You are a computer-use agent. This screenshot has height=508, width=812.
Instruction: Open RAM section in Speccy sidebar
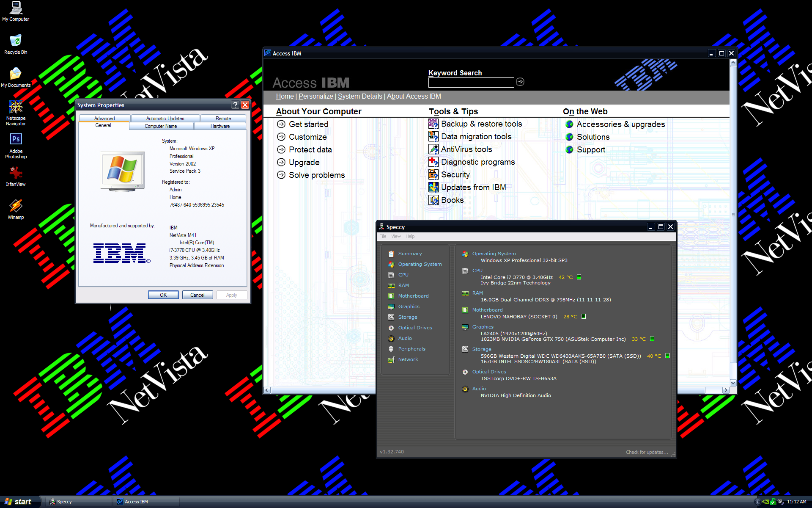point(404,285)
